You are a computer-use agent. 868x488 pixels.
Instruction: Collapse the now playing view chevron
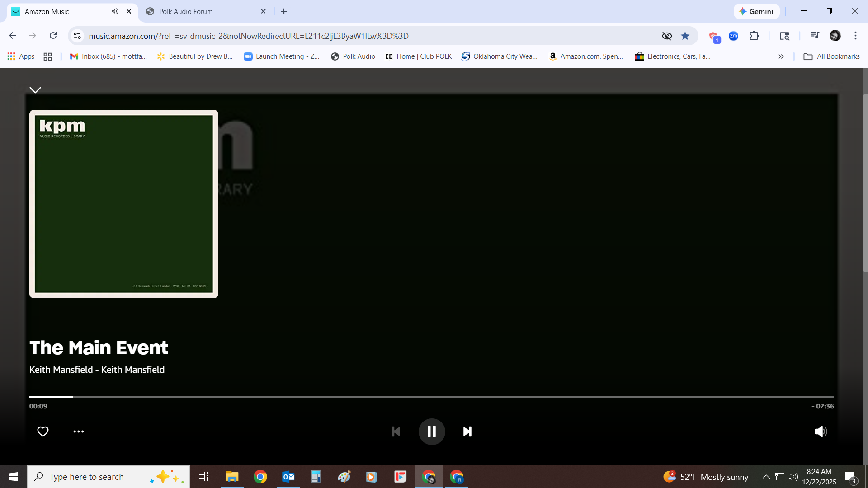[35, 90]
